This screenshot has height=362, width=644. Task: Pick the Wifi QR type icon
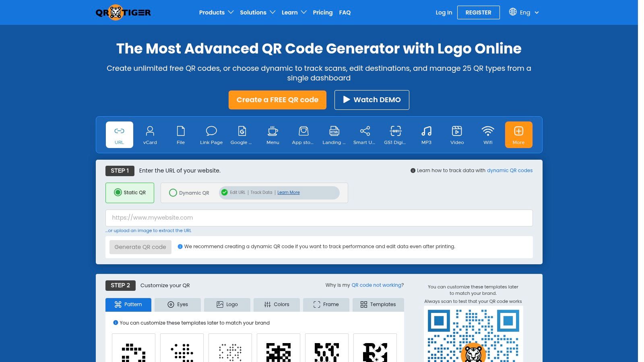click(488, 134)
